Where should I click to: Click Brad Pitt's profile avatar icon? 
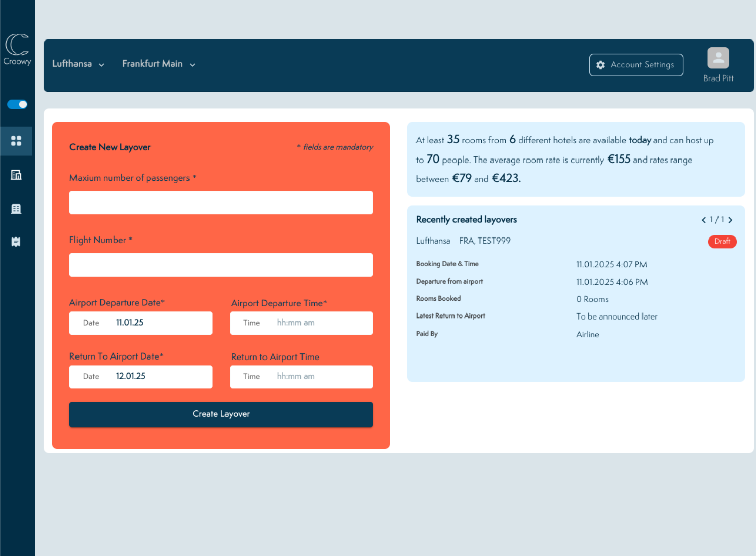coord(718,57)
